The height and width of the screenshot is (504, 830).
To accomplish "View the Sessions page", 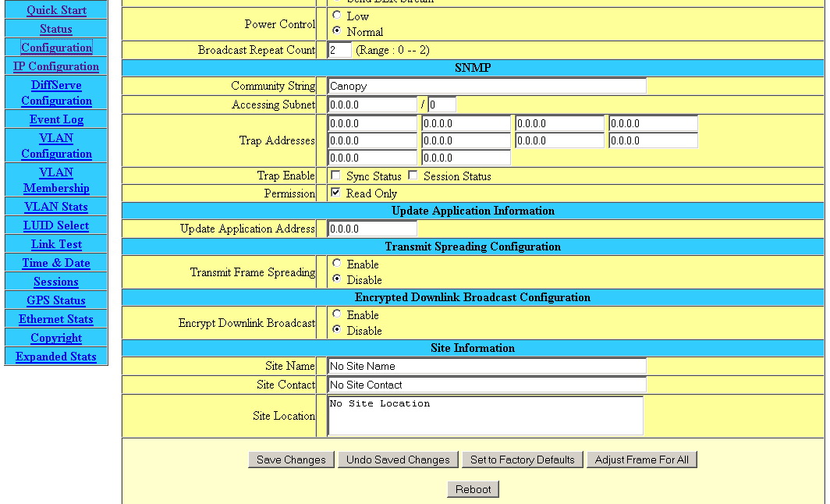I will coord(56,282).
